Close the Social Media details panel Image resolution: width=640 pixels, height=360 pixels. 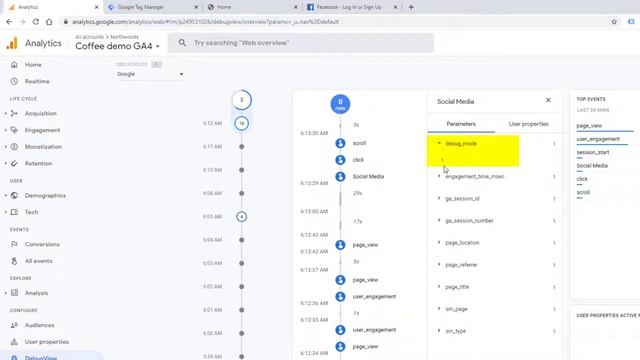(548, 100)
